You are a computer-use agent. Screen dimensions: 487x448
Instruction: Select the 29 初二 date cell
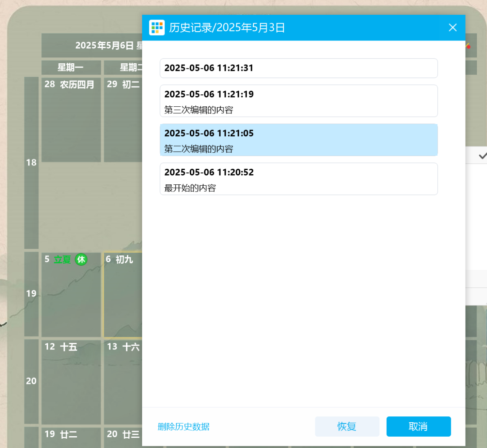click(x=123, y=122)
